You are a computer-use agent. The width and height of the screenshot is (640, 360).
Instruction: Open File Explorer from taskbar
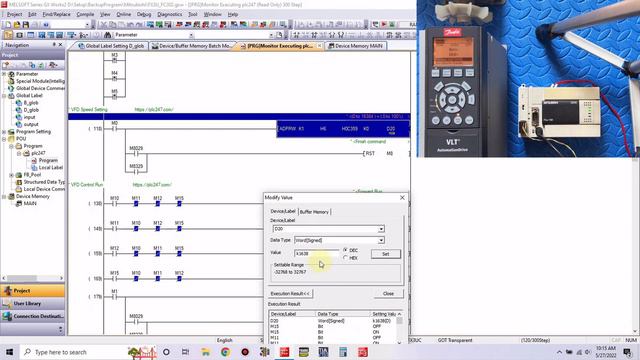click(x=205, y=352)
